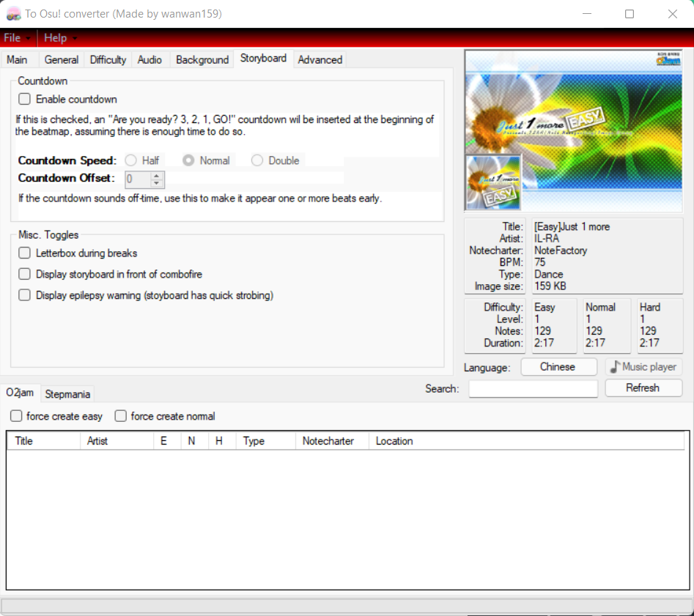
Task: Open the Music player
Action: [643, 367]
